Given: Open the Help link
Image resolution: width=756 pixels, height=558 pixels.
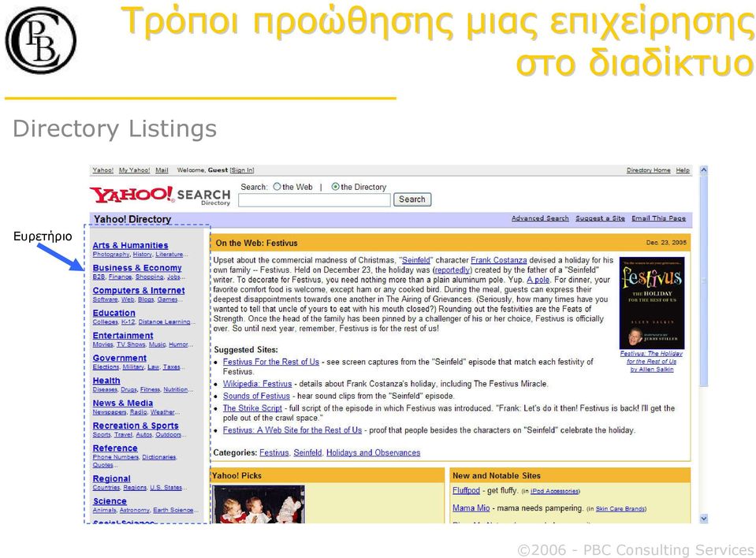Looking at the screenshot, I should tap(682, 170).
